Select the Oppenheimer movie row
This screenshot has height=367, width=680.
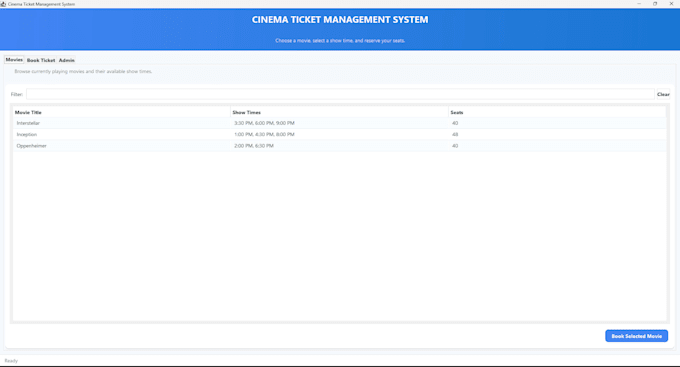339,146
